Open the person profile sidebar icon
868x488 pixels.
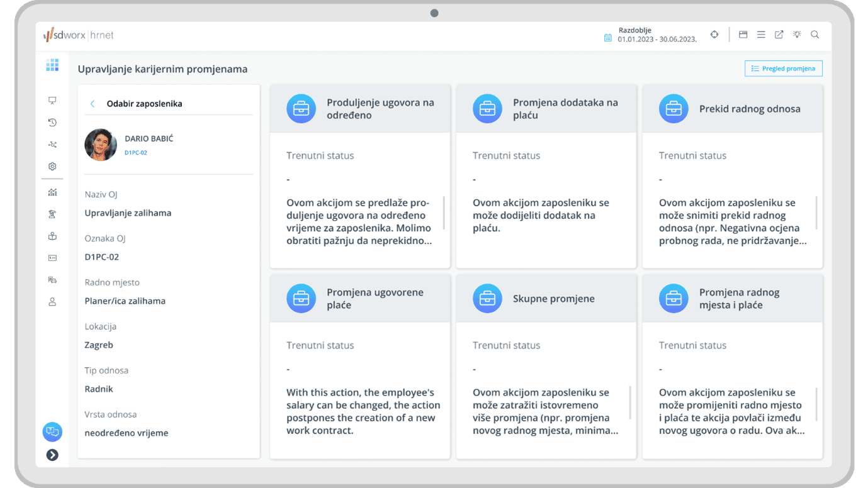point(52,302)
